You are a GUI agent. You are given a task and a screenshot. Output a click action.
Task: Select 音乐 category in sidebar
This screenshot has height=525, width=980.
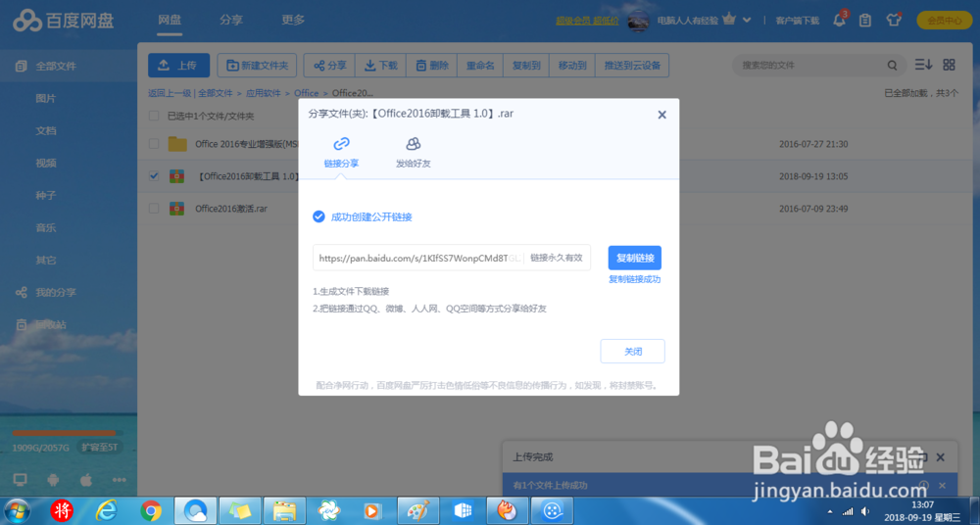[46, 228]
